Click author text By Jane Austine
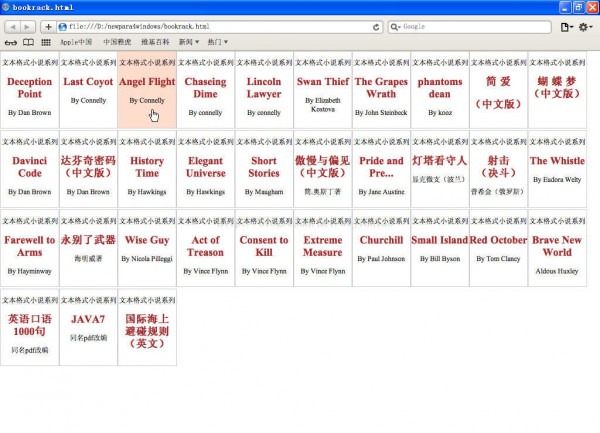The height and width of the screenshot is (433, 600). click(381, 192)
